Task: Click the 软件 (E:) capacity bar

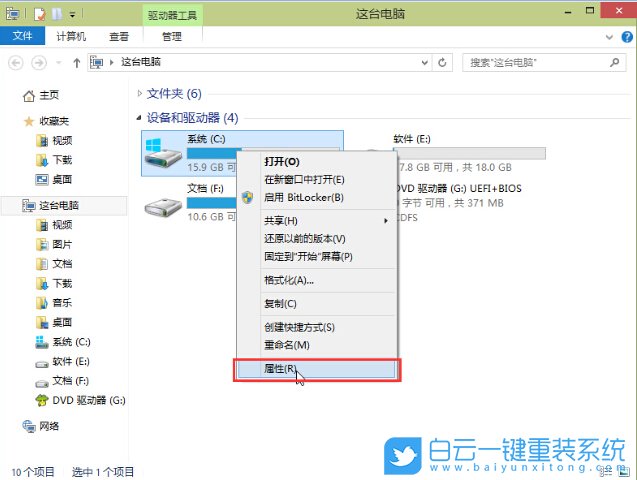Action: (472, 154)
